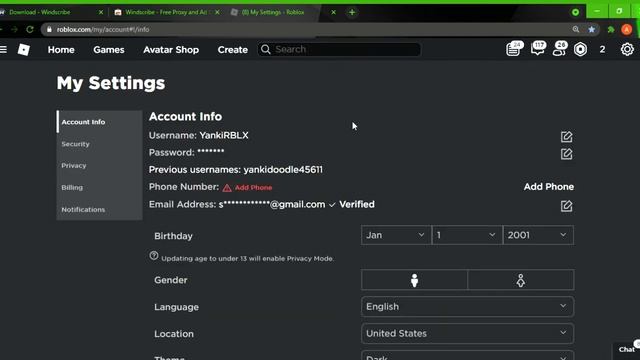The width and height of the screenshot is (640, 360).
Task: Open the Notifications settings section
Action: coord(99,209)
